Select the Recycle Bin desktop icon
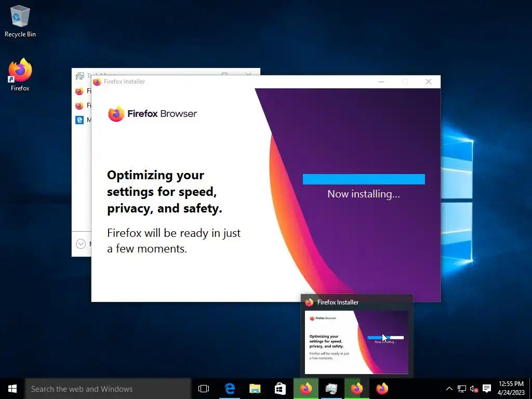This screenshot has width=532, height=399. click(20, 21)
